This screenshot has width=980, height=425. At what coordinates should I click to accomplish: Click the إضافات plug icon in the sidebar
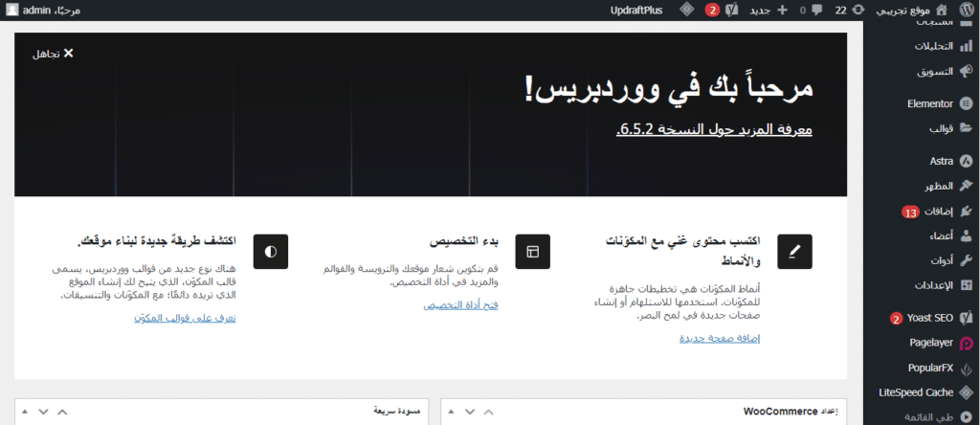point(967,212)
